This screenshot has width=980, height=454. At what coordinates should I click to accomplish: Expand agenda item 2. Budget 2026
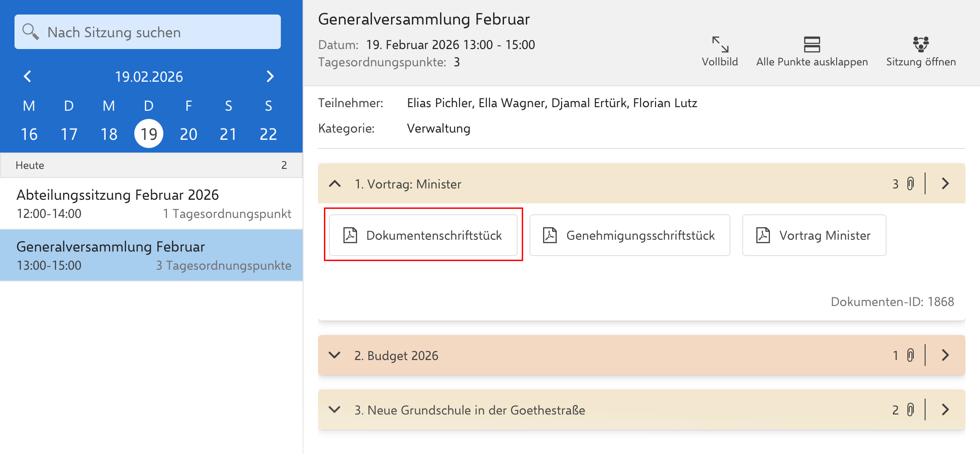[x=335, y=355]
